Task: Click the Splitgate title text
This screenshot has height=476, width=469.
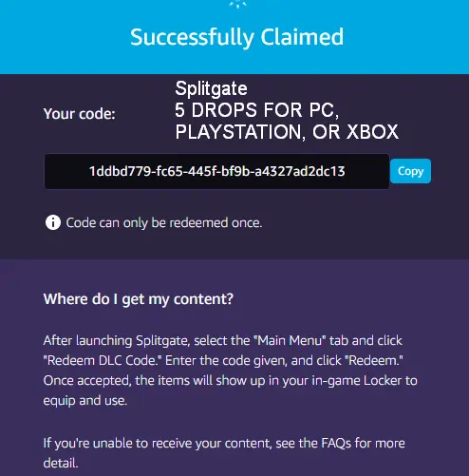Action: point(211,88)
